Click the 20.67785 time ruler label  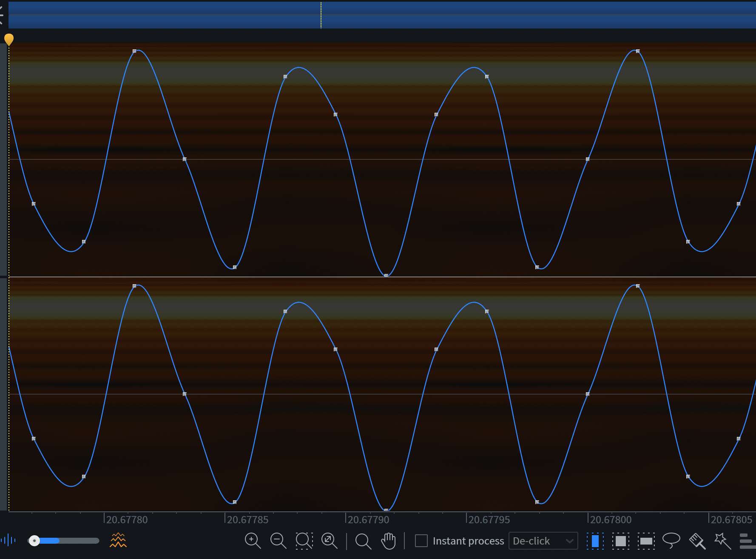click(x=247, y=519)
